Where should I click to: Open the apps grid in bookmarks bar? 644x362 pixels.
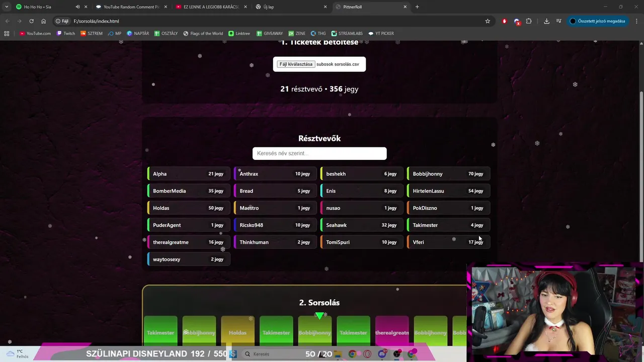point(7,33)
